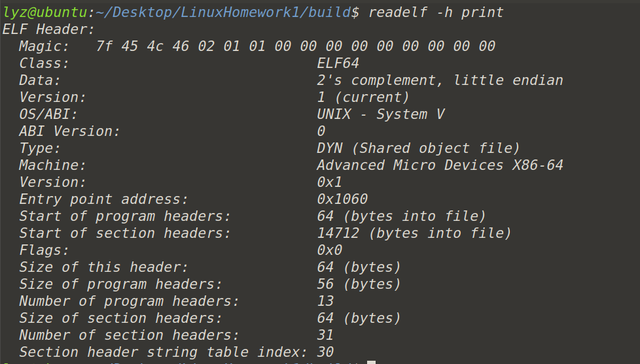Click the number of section headers 31
Screen dimensions: 640x364
325,335
